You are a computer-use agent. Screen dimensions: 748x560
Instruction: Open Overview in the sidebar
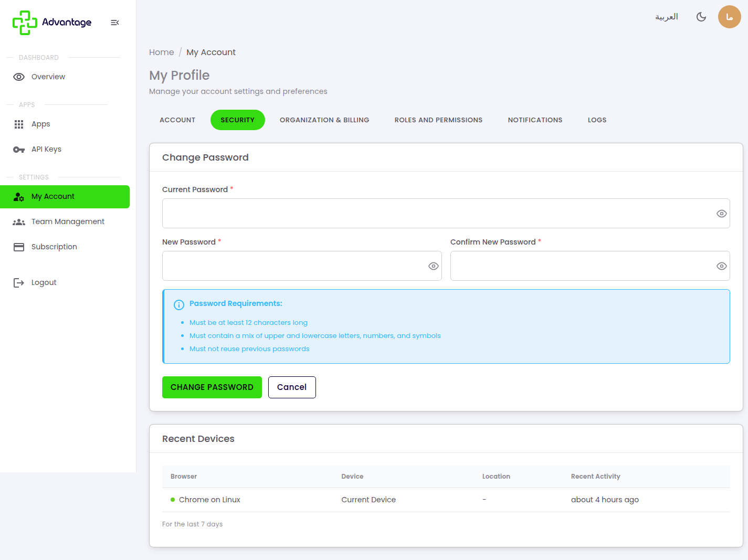pyautogui.click(x=65, y=77)
